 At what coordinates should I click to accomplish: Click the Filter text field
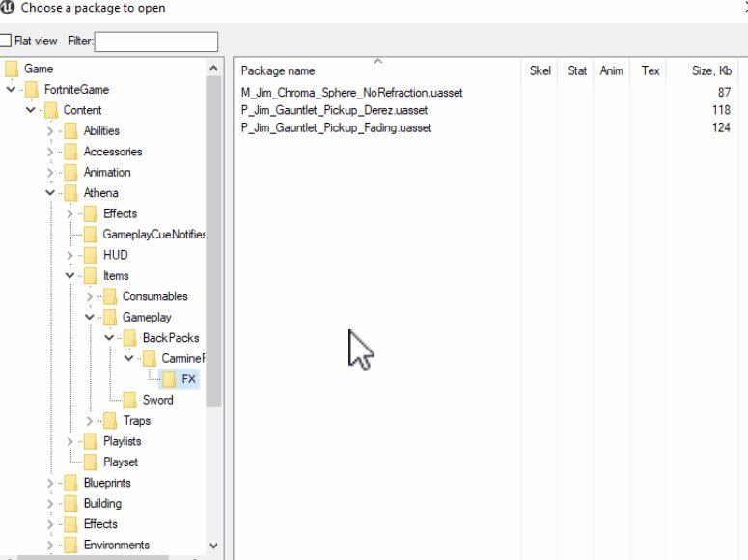(x=156, y=42)
